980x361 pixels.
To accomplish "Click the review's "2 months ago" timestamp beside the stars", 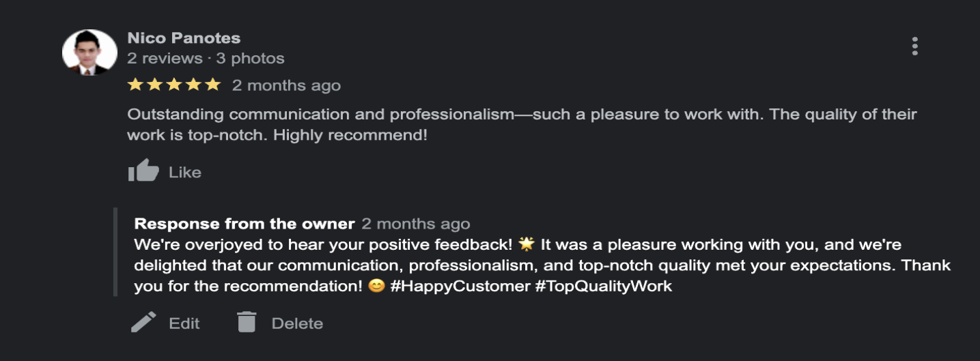I will coord(286,85).
